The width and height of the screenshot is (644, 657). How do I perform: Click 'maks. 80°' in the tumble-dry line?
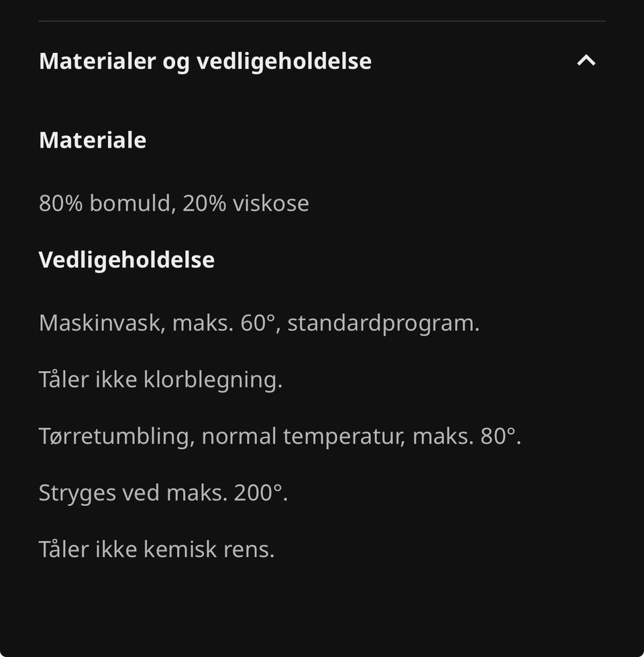(465, 436)
